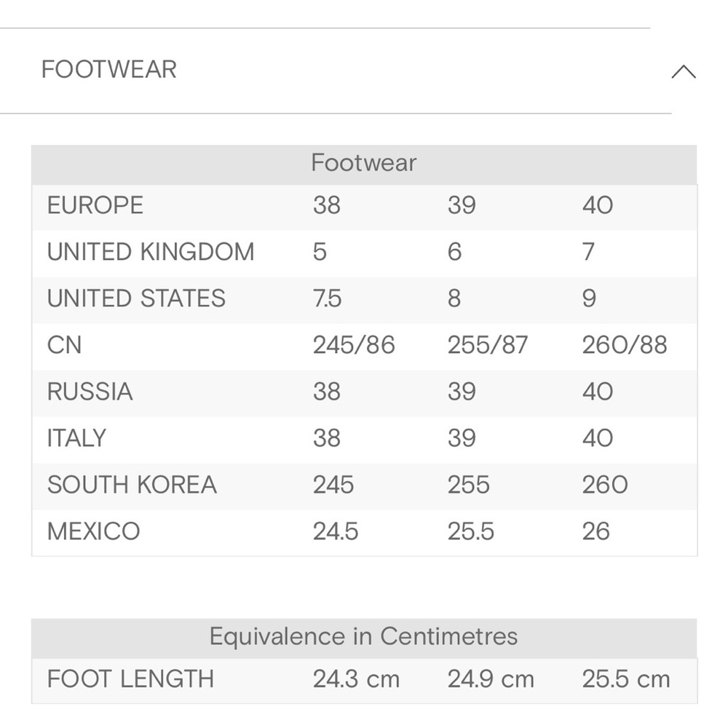The height and width of the screenshot is (728, 728).
Task: Select United Kingdom size 6 cell
Action: click(x=454, y=252)
